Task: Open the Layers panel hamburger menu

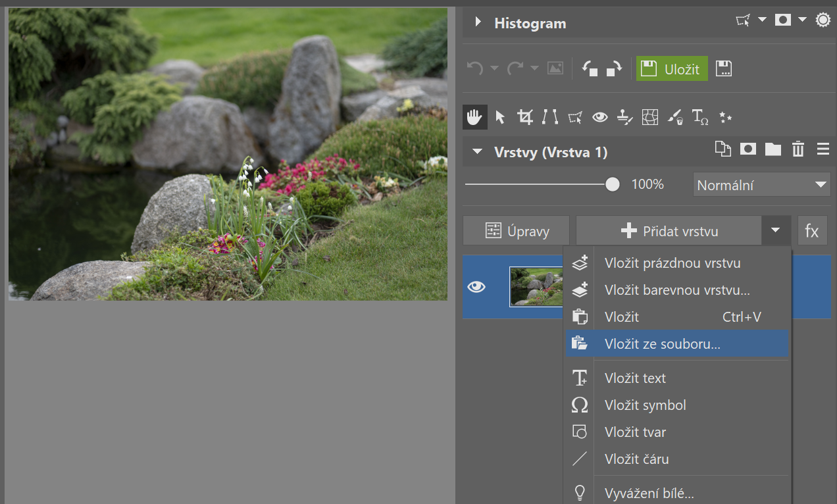Action: click(823, 149)
